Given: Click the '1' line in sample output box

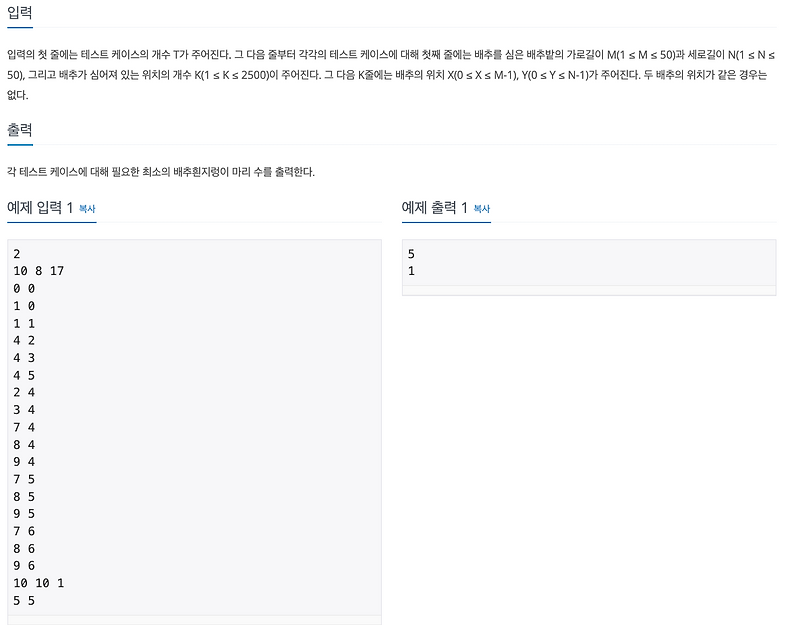Looking at the screenshot, I should point(411,271).
